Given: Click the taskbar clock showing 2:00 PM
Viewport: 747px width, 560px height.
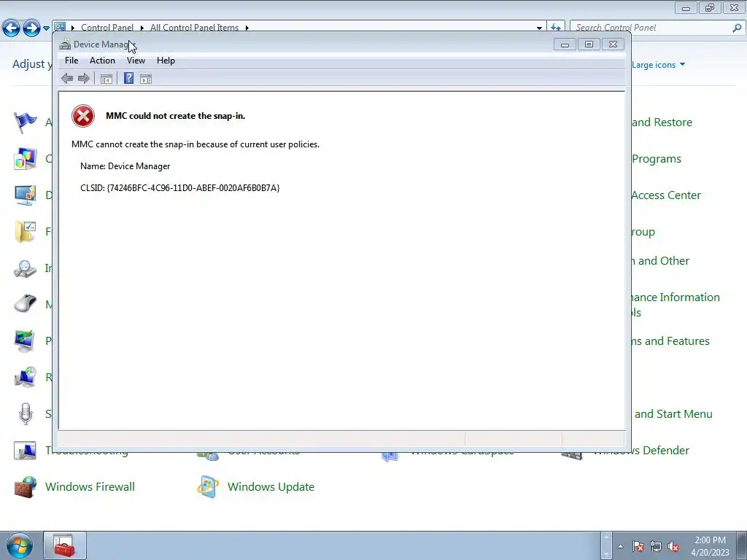Looking at the screenshot, I should click(711, 546).
